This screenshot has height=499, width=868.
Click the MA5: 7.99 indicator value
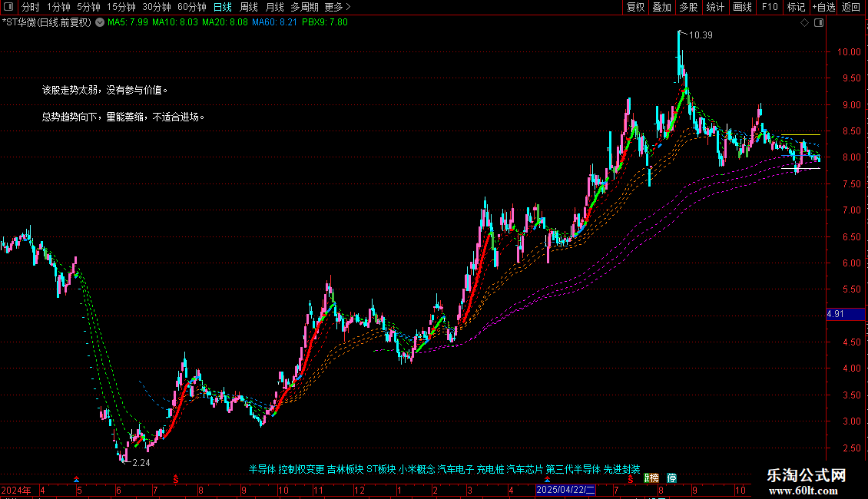tap(128, 23)
